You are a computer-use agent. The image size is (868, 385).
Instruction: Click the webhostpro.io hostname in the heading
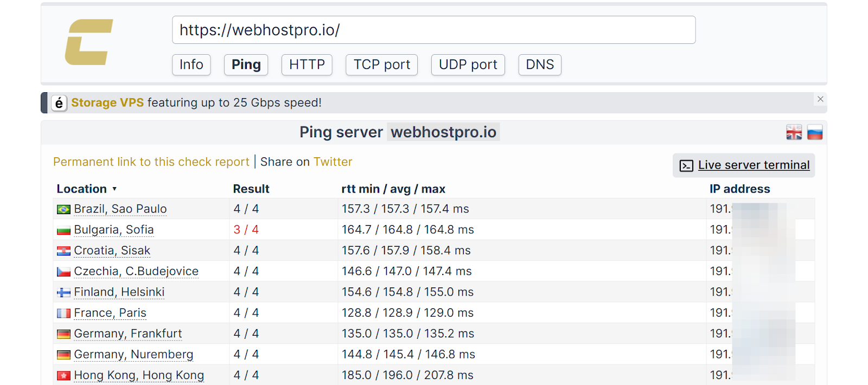443,132
